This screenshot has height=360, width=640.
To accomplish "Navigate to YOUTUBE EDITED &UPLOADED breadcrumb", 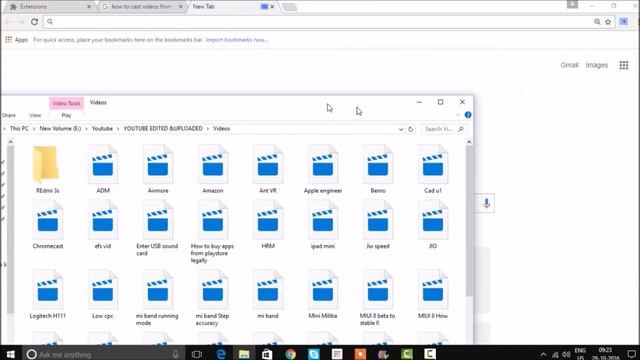I will [x=163, y=129].
